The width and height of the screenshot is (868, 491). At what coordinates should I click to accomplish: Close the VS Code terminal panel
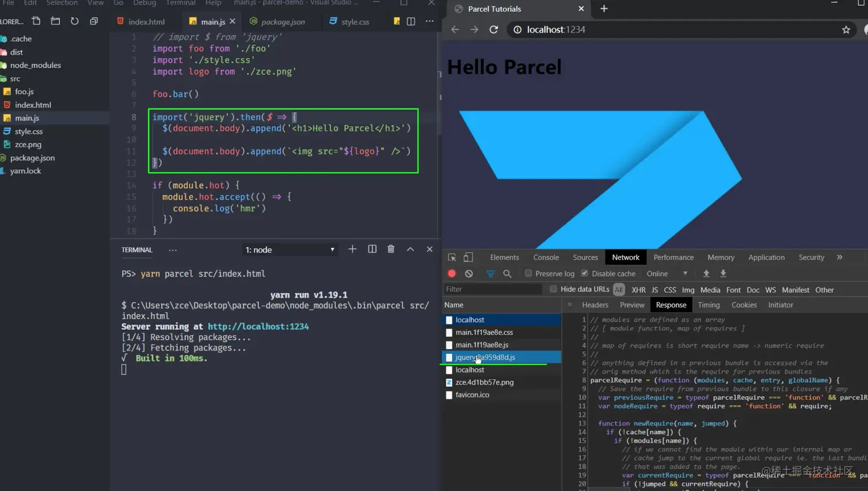click(429, 249)
